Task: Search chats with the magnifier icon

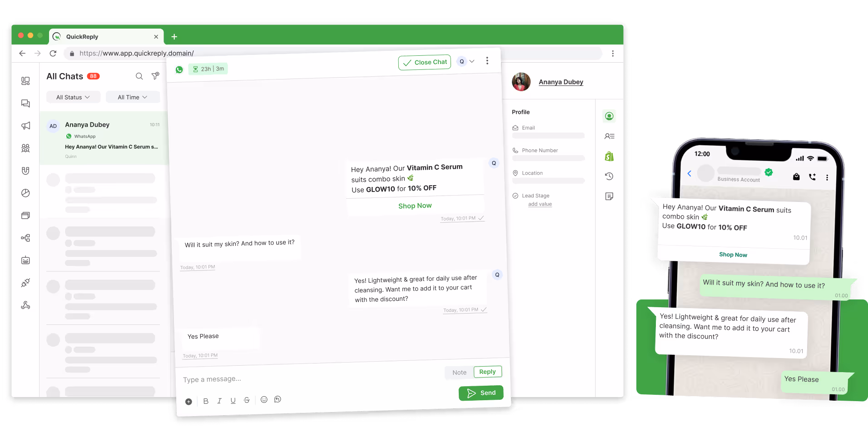Action: click(x=139, y=76)
